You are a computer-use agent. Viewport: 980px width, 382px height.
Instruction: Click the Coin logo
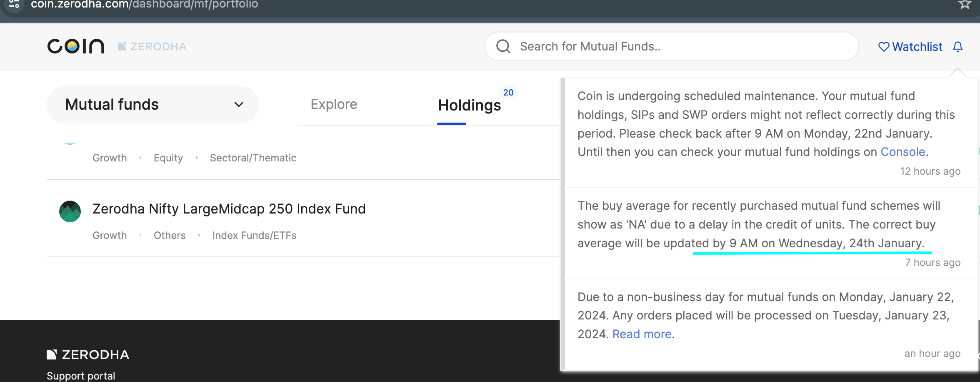pos(75,46)
